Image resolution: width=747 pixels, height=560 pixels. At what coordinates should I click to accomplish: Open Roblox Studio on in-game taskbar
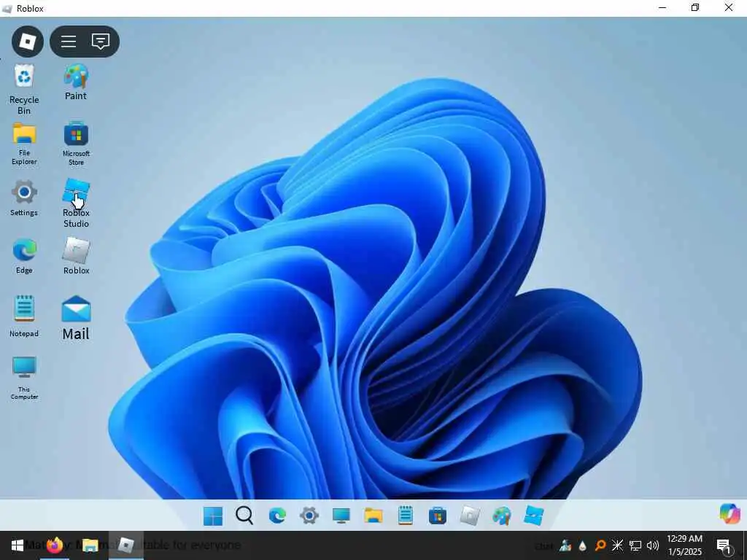[533, 516]
